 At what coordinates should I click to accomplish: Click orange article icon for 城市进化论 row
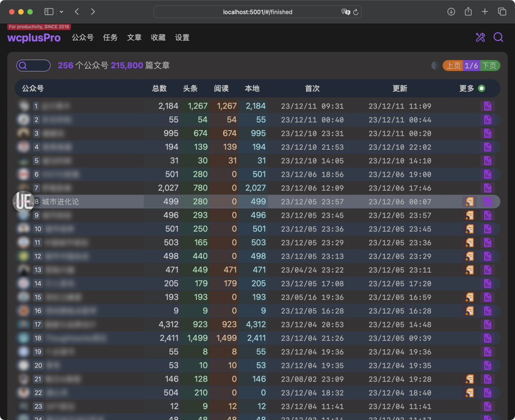[x=470, y=202]
